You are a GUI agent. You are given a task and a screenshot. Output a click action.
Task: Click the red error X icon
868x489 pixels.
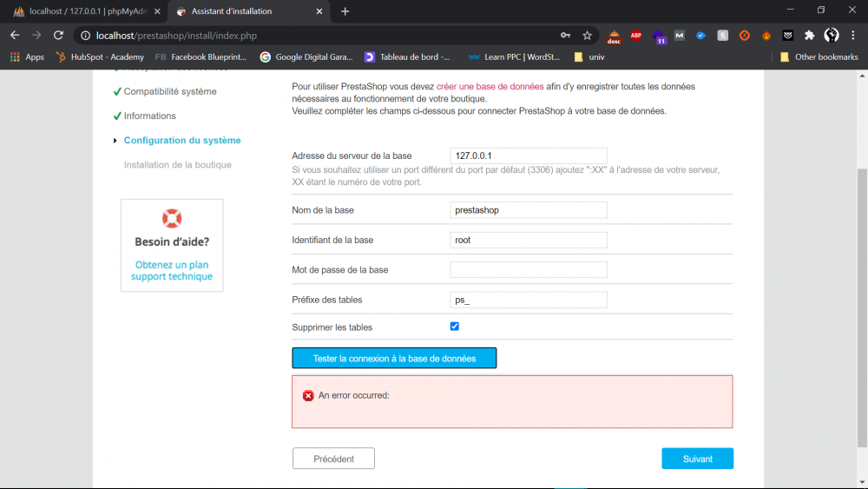point(308,395)
